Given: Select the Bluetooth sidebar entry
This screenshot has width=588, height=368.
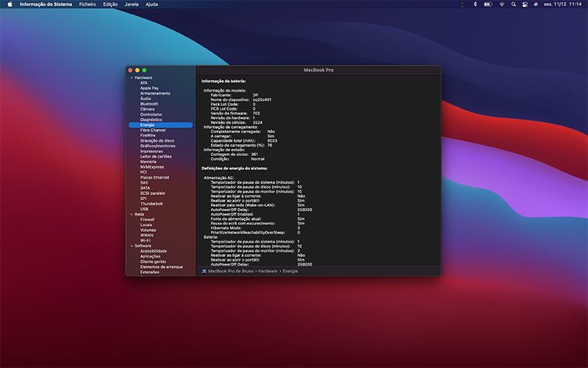Looking at the screenshot, I should click(x=149, y=104).
